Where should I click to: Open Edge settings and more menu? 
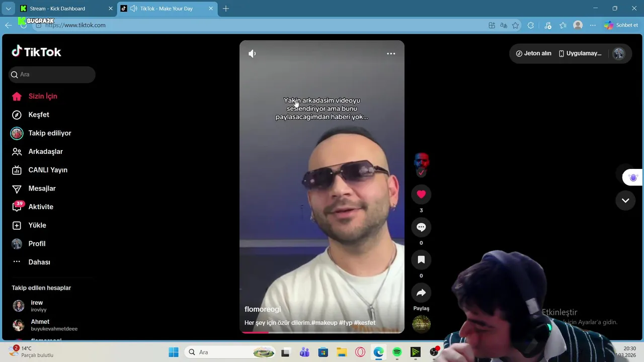[593, 25]
